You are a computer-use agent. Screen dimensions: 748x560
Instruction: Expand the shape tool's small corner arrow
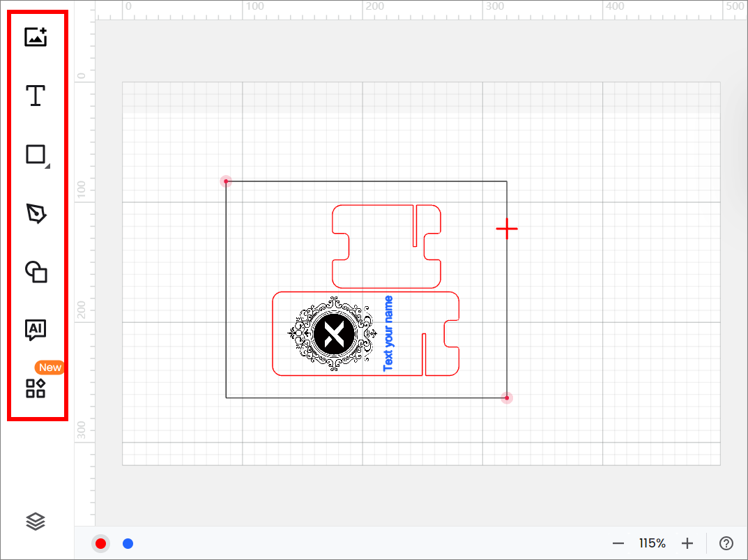47,167
